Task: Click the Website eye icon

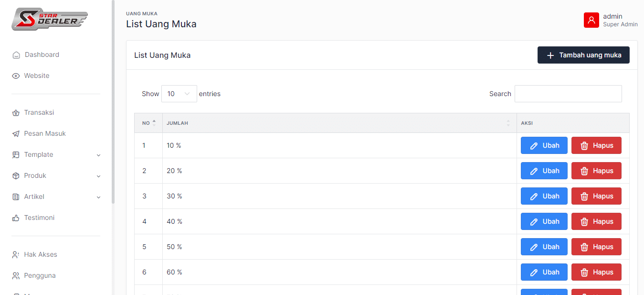Action: tap(16, 76)
